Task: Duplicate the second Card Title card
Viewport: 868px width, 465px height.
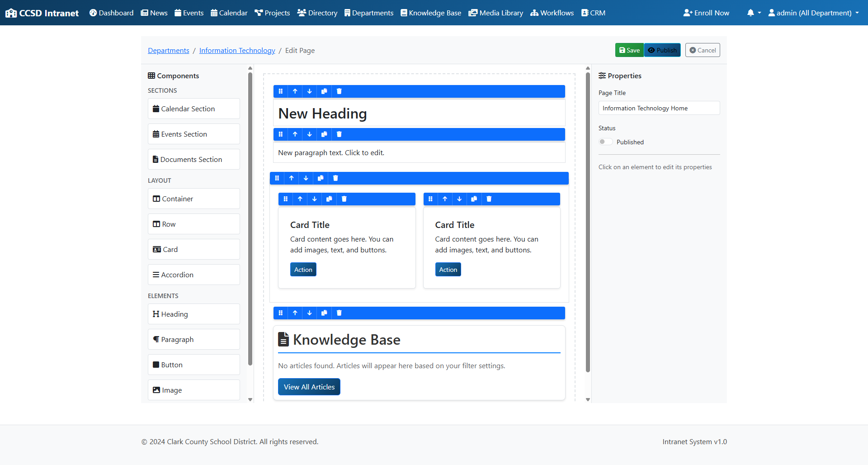Action: click(x=474, y=199)
